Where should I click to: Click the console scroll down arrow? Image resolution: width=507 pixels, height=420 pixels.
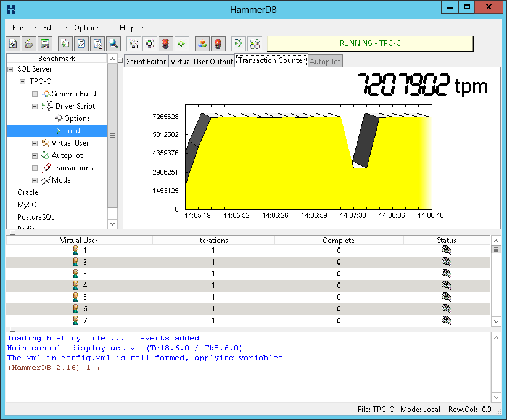click(x=496, y=397)
